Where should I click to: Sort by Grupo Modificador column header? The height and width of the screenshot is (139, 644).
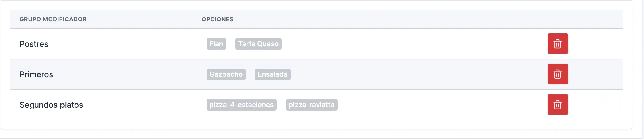point(53,19)
